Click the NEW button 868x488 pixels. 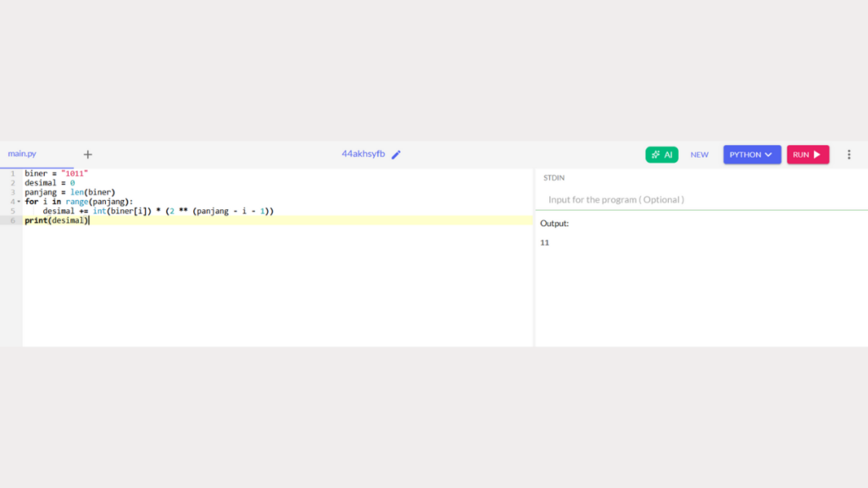(x=699, y=154)
